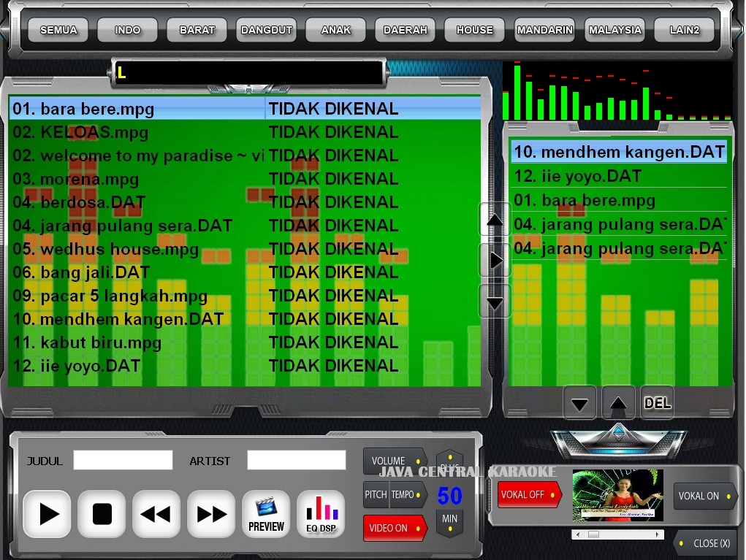Select song 02. KELOAS.mpg
746x560 pixels.
click(245, 132)
